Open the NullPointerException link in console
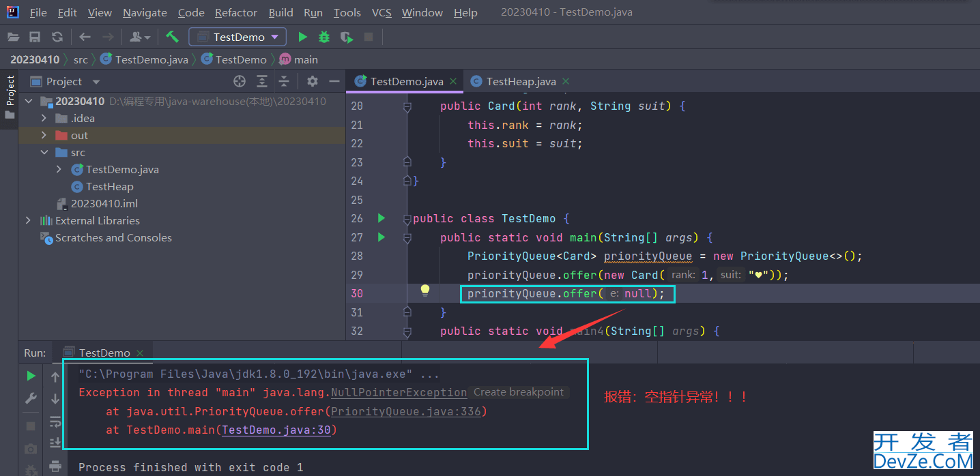980x476 pixels. 399,393
